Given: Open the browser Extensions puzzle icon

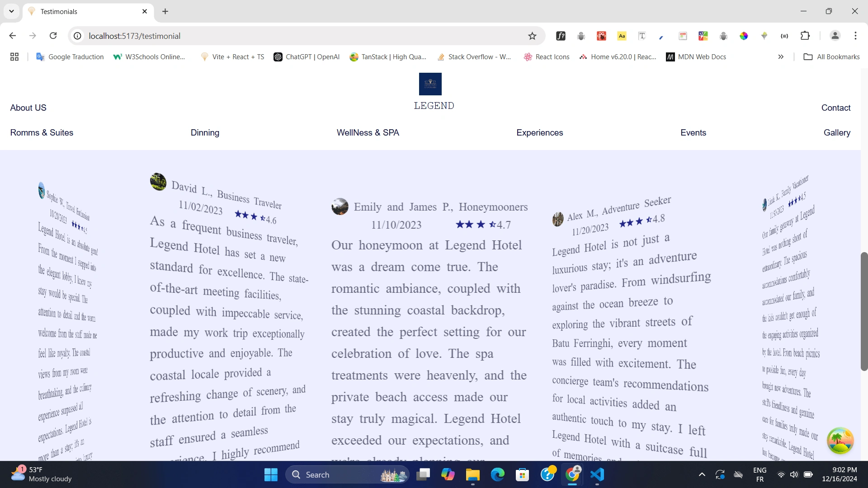Looking at the screenshot, I should pyautogui.click(x=805, y=36).
